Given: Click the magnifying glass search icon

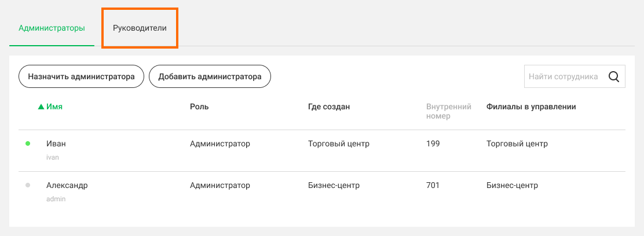Looking at the screenshot, I should 614,77.
